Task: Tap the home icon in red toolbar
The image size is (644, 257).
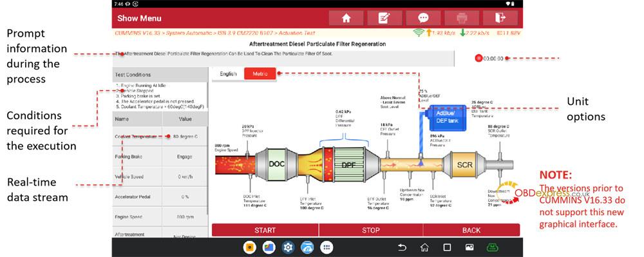Action: point(346,18)
